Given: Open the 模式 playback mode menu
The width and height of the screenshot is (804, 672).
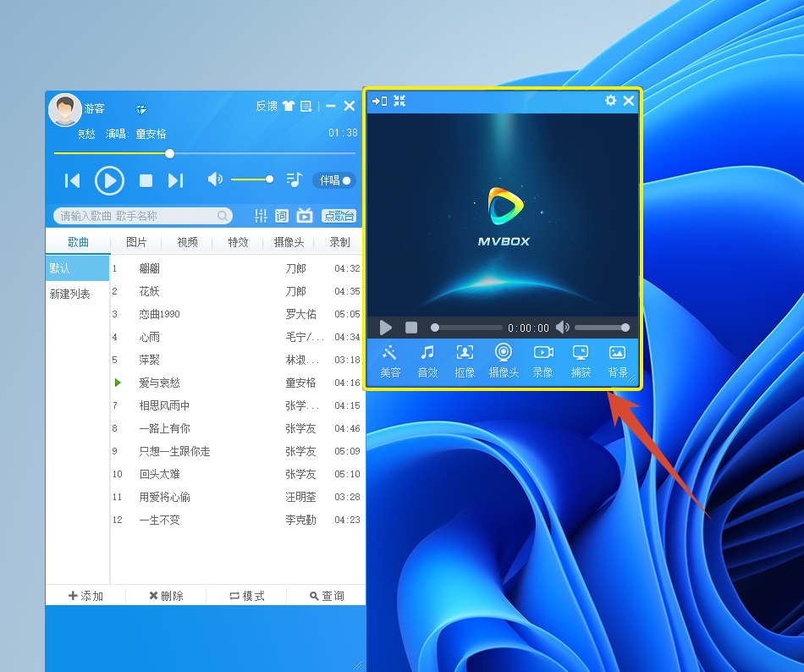Looking at the screenshot, I should (x=247, y=596).
